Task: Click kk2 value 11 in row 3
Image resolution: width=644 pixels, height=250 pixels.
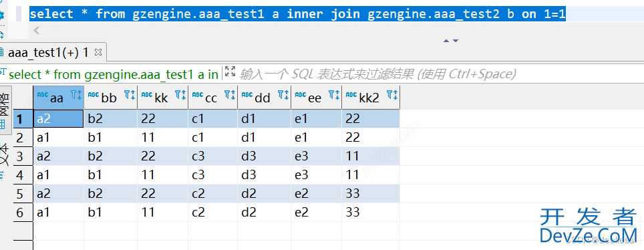Action: (371, 156)
